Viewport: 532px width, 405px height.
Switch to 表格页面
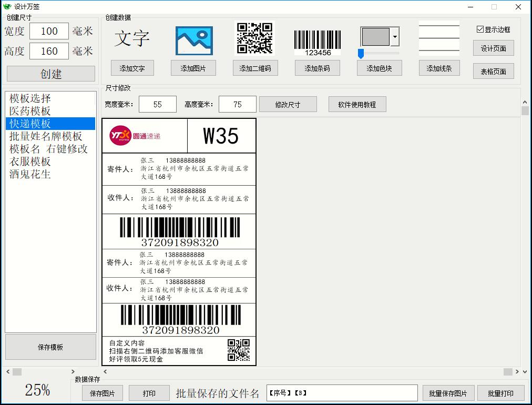(x=493, y=72)
